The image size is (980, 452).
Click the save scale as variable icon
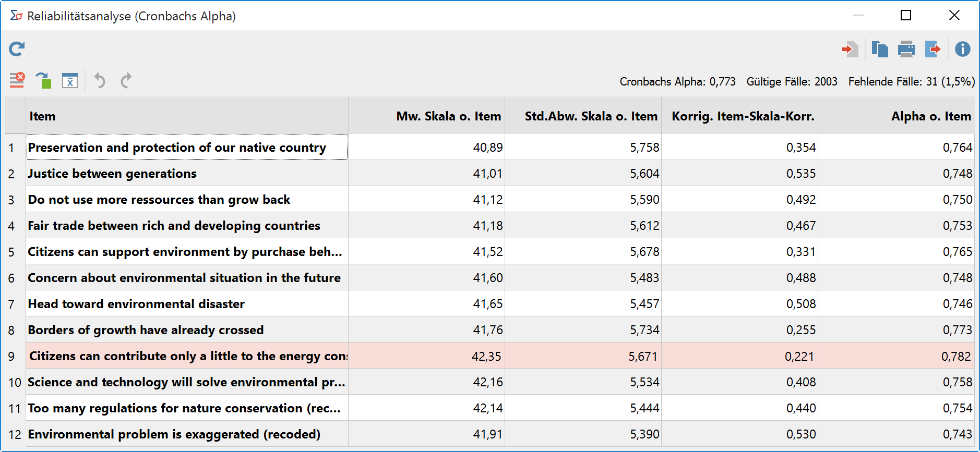(x=43, y=80)
